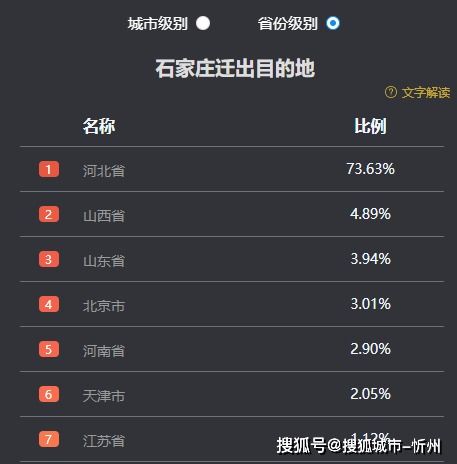This screenshot has width=457, height=464.
Task: Select the 河北省 row name
Action: pos(104,171)
